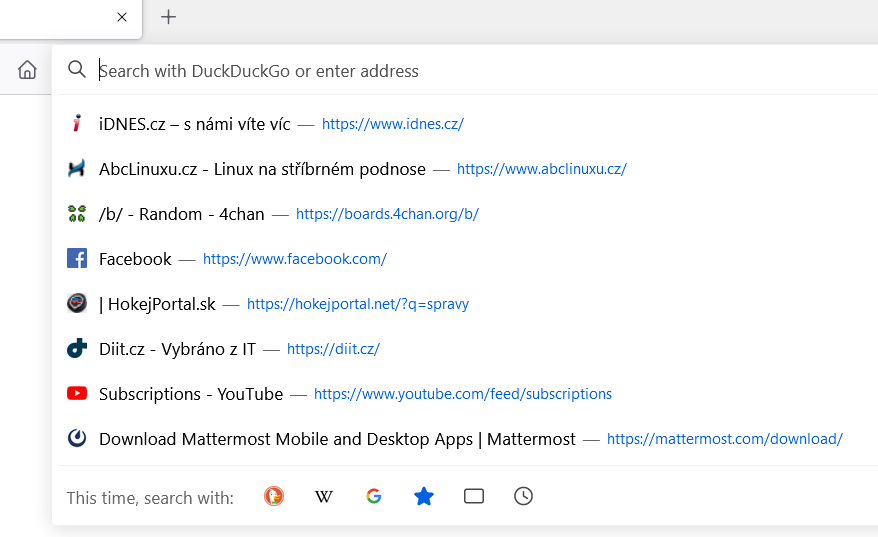Select 'iDNES.cz – s námi víte víc' suggestion

coord(194,124)
